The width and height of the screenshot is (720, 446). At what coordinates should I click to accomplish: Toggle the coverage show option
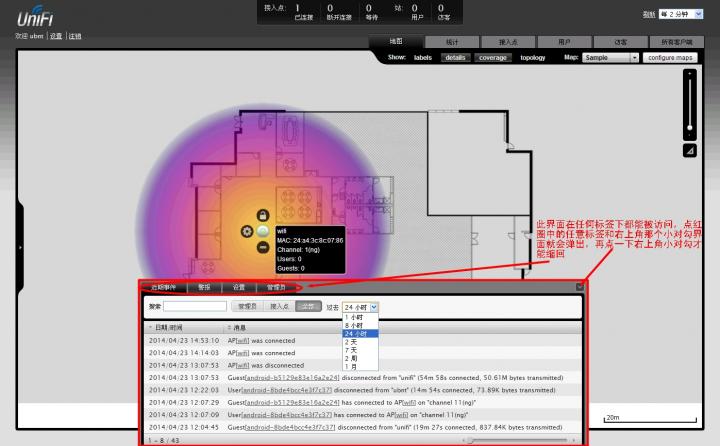coord(493,57)
